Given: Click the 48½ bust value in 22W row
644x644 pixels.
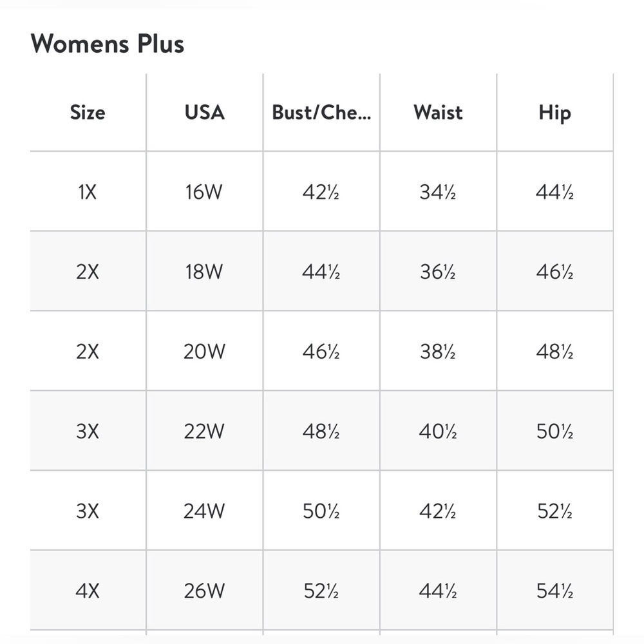Looking at the screenshot, I should point(321,431).
